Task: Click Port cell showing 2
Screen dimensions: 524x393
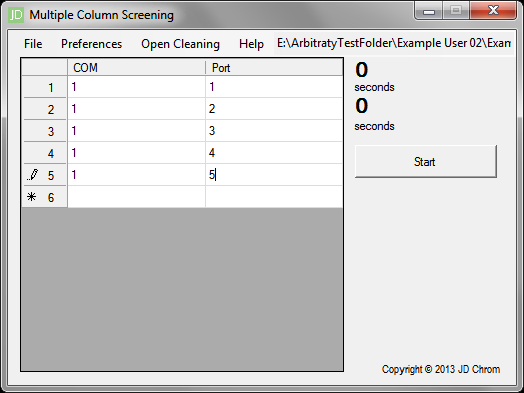Action: 274,109
